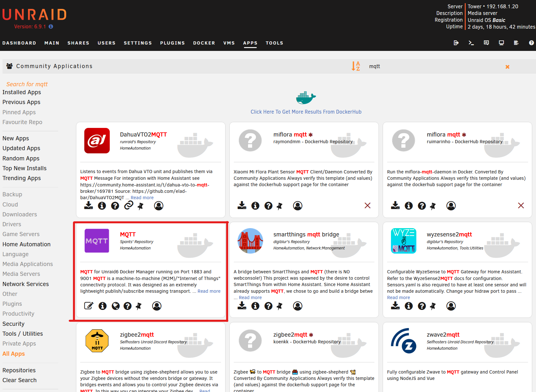The image size is (536, 392).
Task: Open the project link icon for DahuaVTO2MQTT
Action: pyautogui.click(x=129, y=206)
